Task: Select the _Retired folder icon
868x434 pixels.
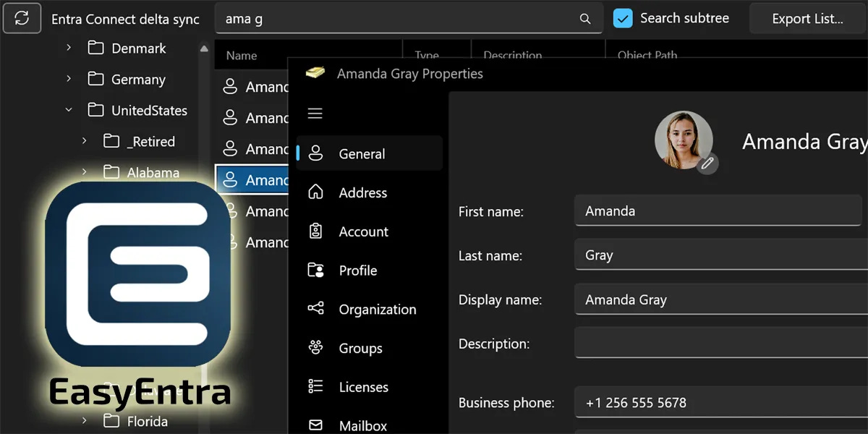Action: pos(111,141)
